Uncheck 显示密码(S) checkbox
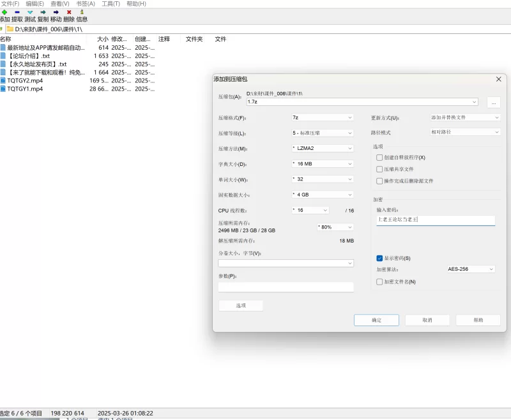This screenshot has height=420, width=511. pyautogui.click(x=379, y=258)
